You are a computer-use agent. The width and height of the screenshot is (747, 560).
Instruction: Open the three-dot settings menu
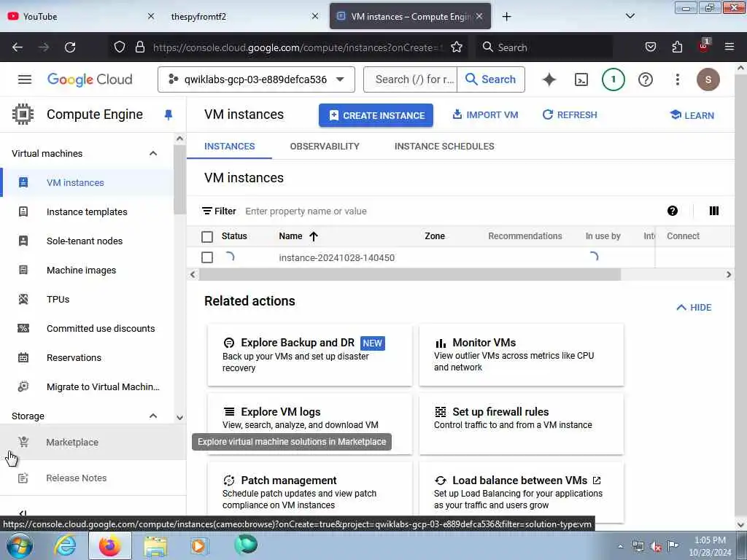pos(678,79)
